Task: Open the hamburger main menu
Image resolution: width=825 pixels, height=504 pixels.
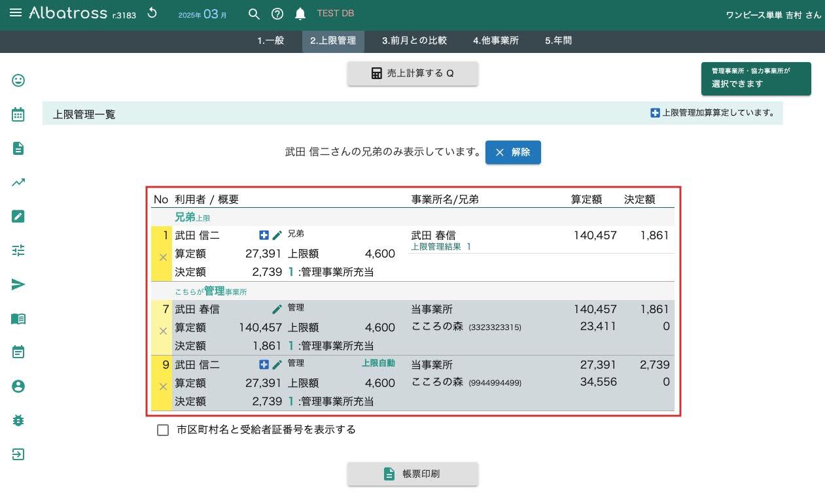Action: pos(16,13)
